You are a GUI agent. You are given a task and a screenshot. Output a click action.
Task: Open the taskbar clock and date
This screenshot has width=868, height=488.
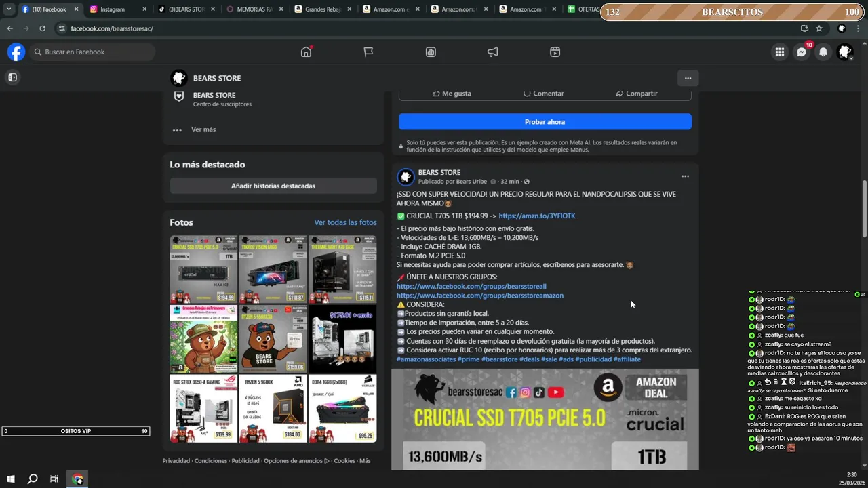pyautogui.click(x=852, y=479)
